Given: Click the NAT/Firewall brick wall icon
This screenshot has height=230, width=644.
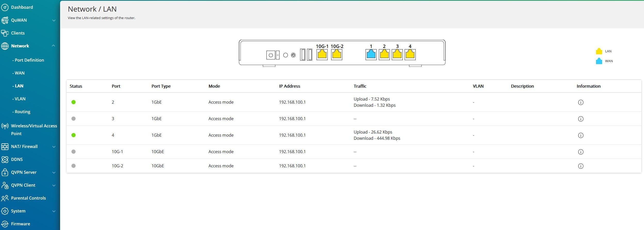Looking at the screenshot, I should click(5, 146).
